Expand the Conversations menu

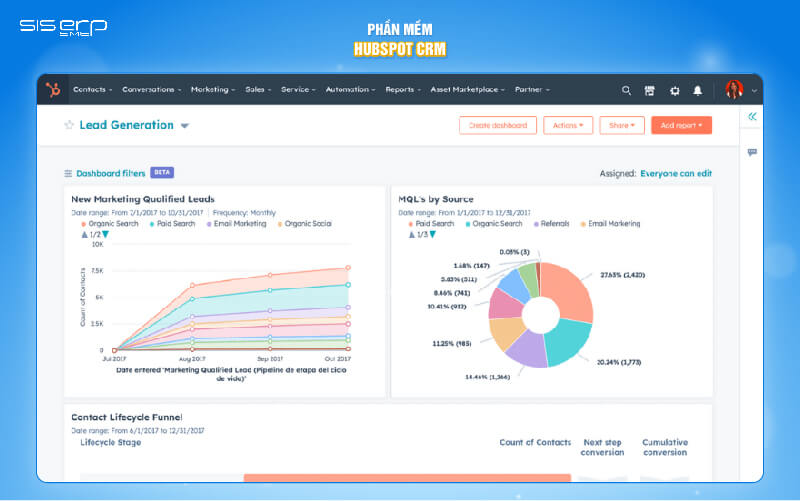pos(152,89)
